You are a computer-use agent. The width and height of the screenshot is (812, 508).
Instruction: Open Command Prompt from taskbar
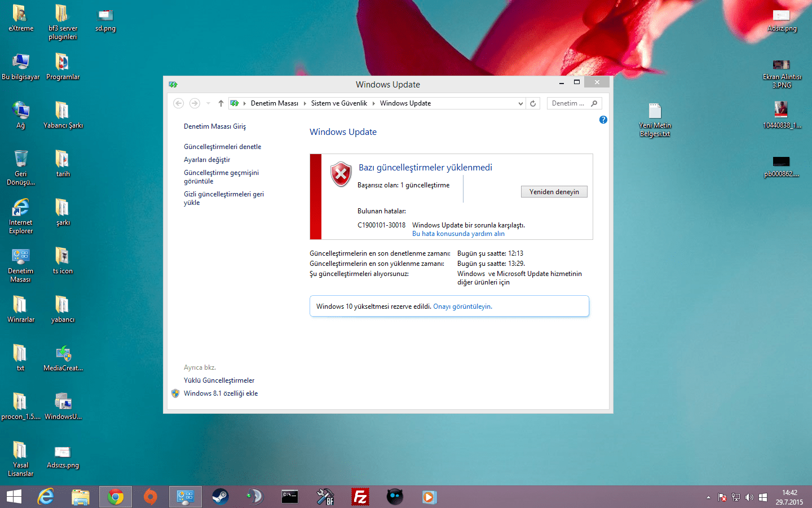click(x=290, y=497)
